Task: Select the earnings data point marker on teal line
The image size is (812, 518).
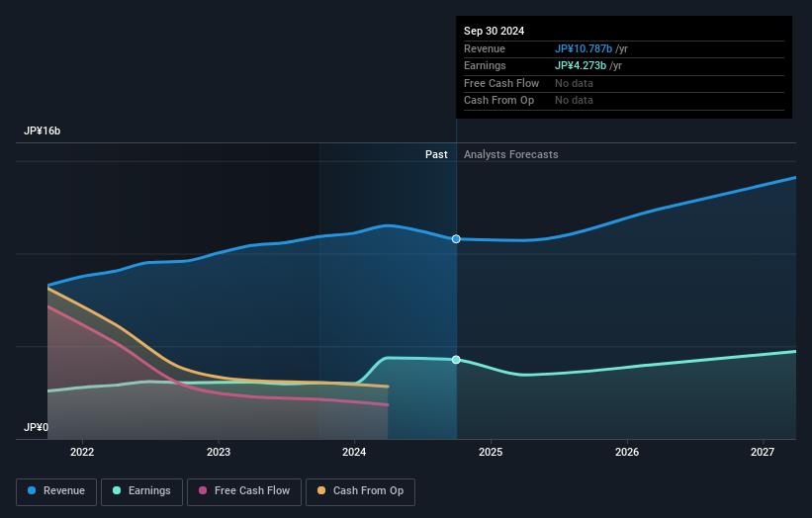Action: click(x=456, y=360)
